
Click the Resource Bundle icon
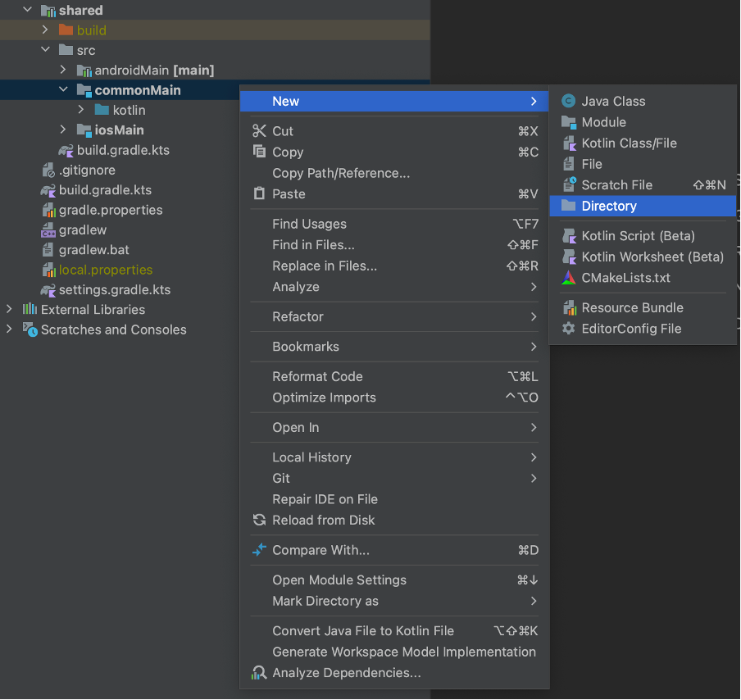pyautogui.click(x=570, y=307)
